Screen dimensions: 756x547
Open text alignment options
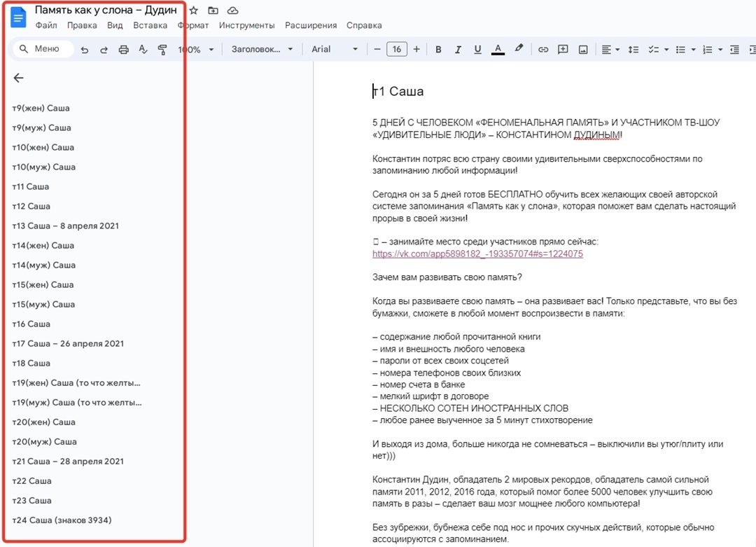click(x=610, y=49)
